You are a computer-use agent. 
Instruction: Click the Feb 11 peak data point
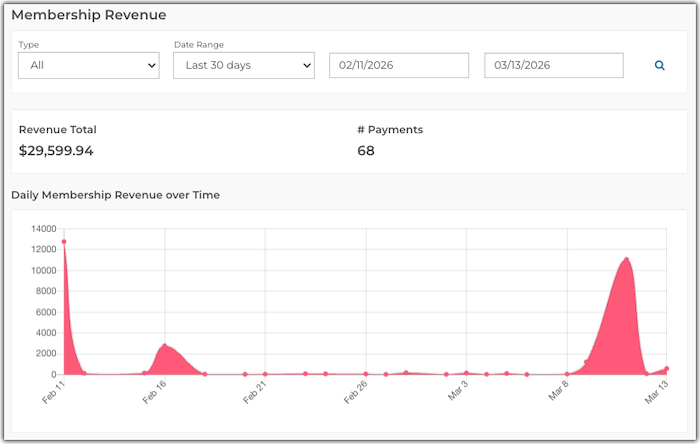pyautogui.click(x=64, y=241)
